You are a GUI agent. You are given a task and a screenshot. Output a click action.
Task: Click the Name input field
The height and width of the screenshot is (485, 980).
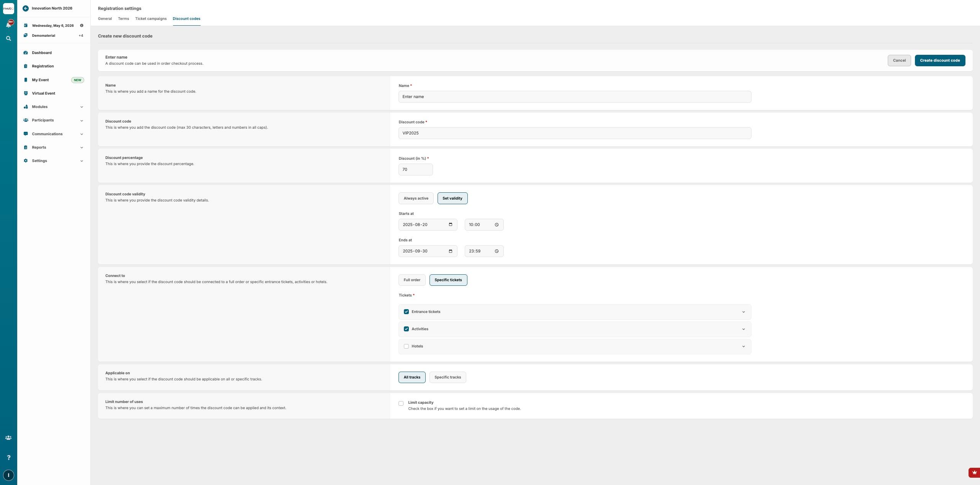[575, 97]
